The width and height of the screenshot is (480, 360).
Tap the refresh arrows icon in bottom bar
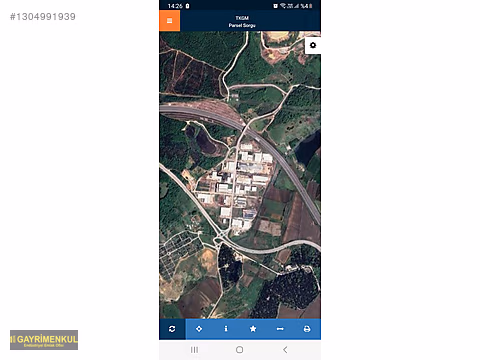point(172,329)
